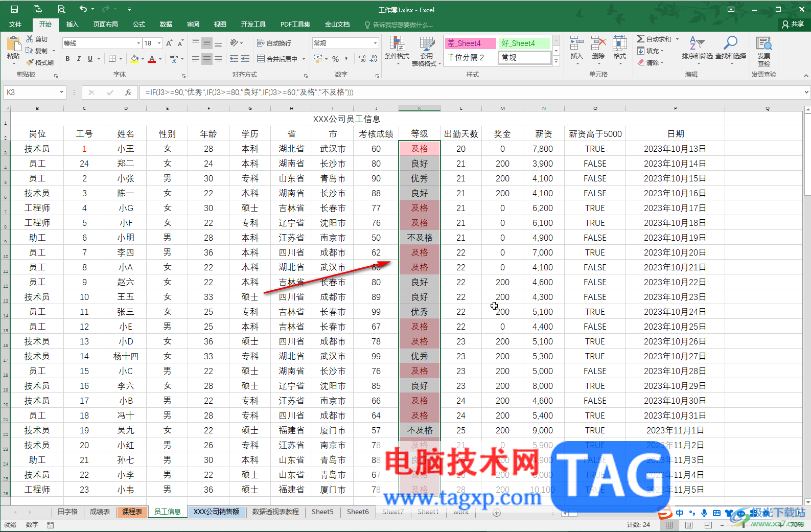Expand the cell styles gallery
811x532 pixels.
557,61
